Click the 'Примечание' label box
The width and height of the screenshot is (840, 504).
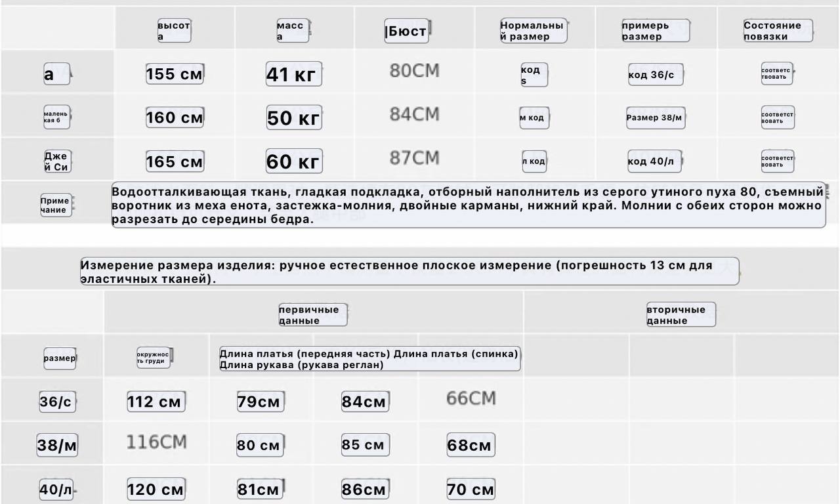pos(55,205)
